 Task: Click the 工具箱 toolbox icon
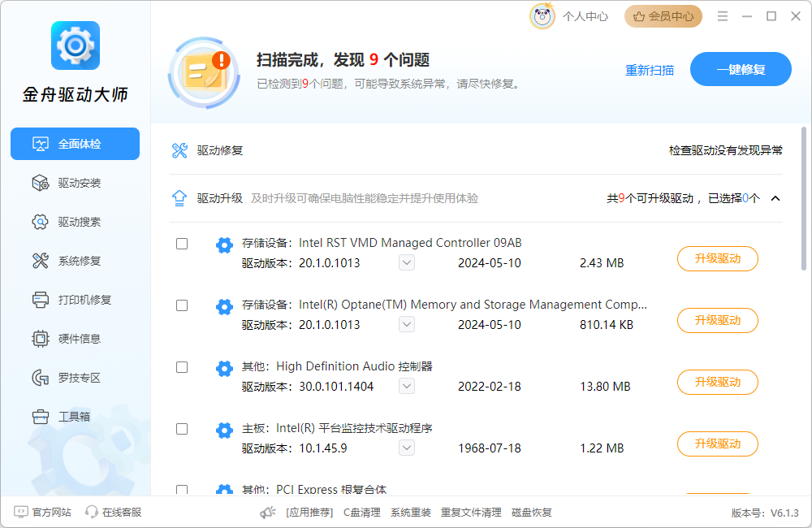(x=41, y=416)
